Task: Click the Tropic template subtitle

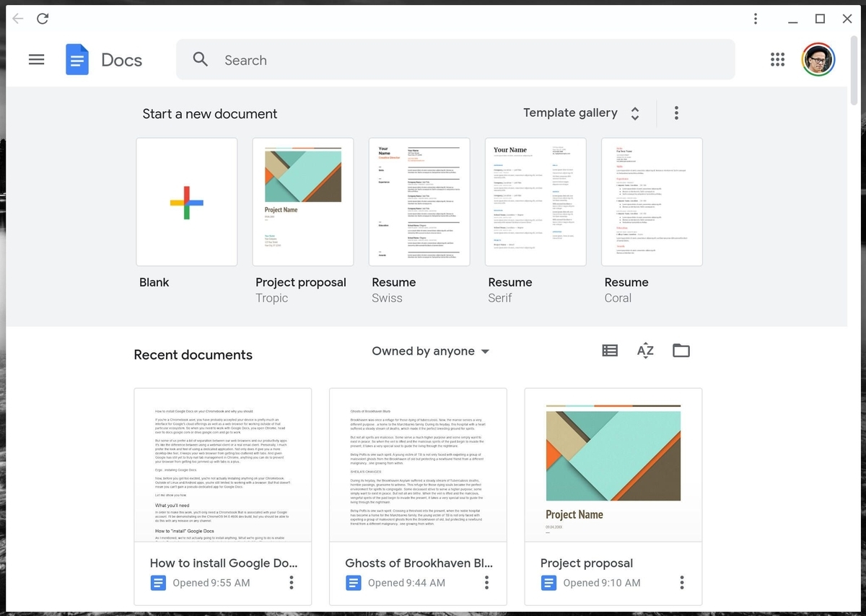Action: (271, 298)
